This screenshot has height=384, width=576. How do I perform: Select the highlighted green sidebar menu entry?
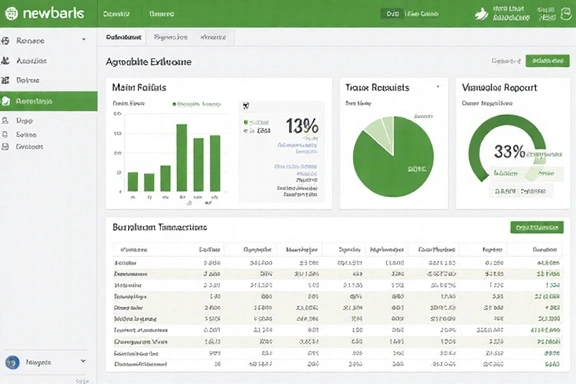48,101
